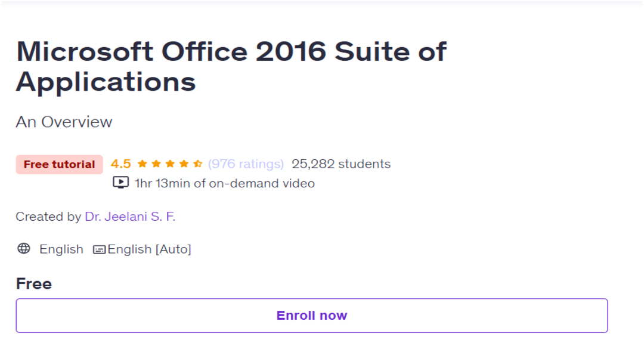Click the globe language icon
Viewport: 644px width, 358px height.
[24, 249]
